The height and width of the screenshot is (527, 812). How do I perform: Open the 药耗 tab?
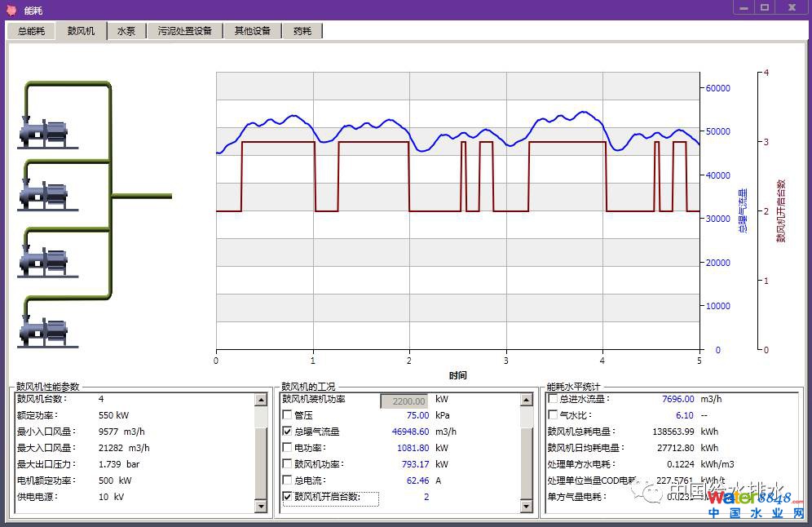tap(302, 31)
